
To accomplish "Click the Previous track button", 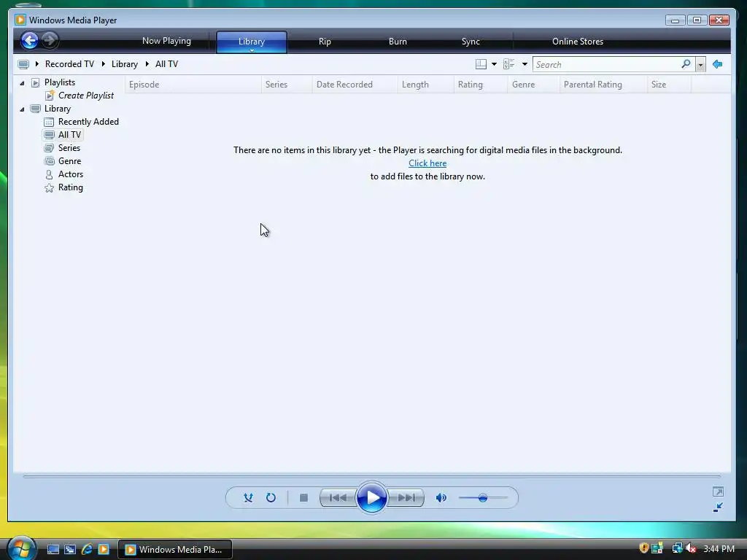I will point(338,498).
